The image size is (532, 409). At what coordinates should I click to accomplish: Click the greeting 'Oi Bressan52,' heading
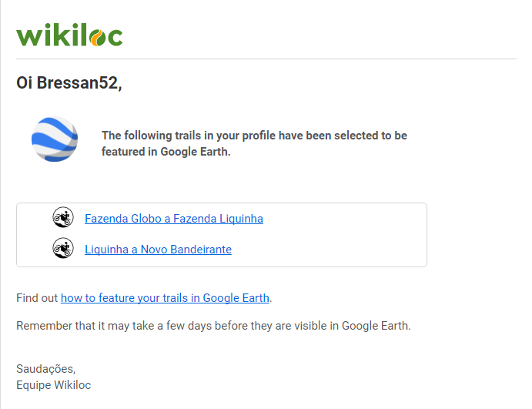tap(69, 83)
